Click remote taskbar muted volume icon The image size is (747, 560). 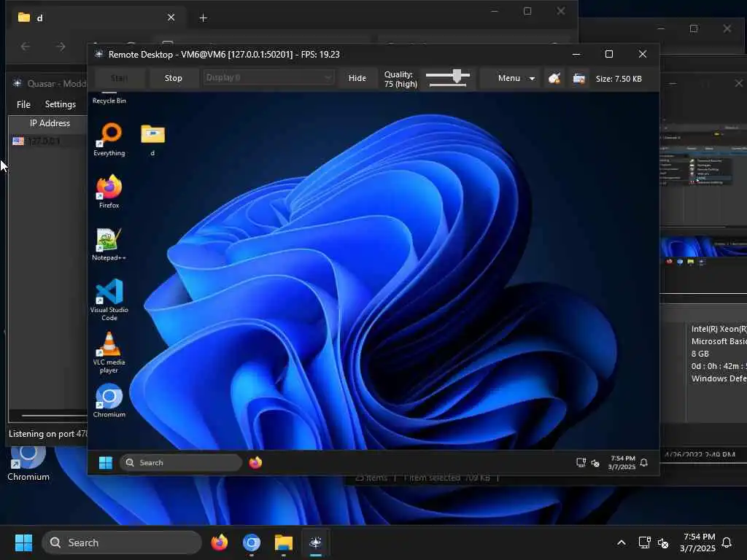[595, 463]
